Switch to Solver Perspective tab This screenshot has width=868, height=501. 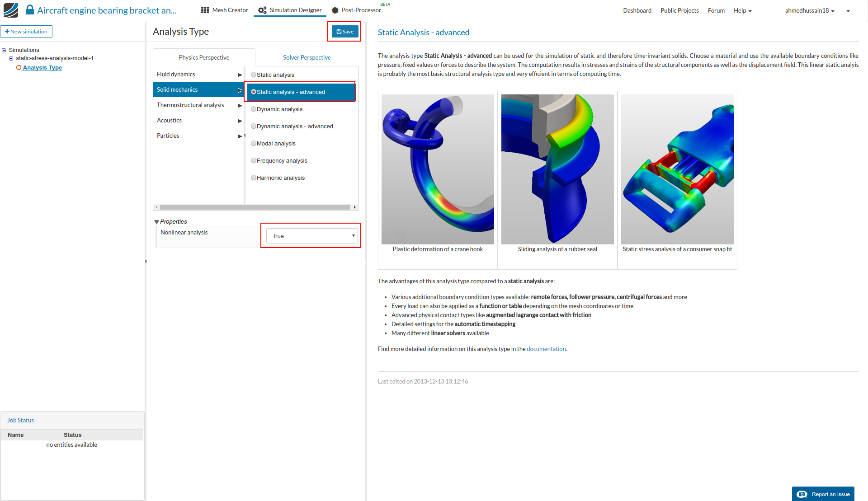click(307, 57)
